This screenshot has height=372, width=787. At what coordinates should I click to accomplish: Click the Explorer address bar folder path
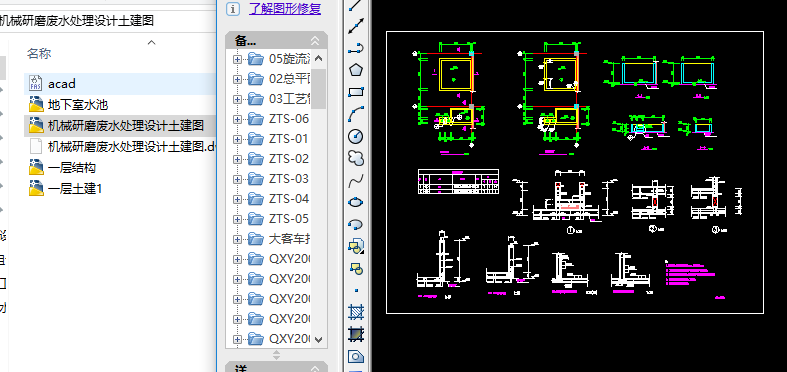(x=77, y=21)
